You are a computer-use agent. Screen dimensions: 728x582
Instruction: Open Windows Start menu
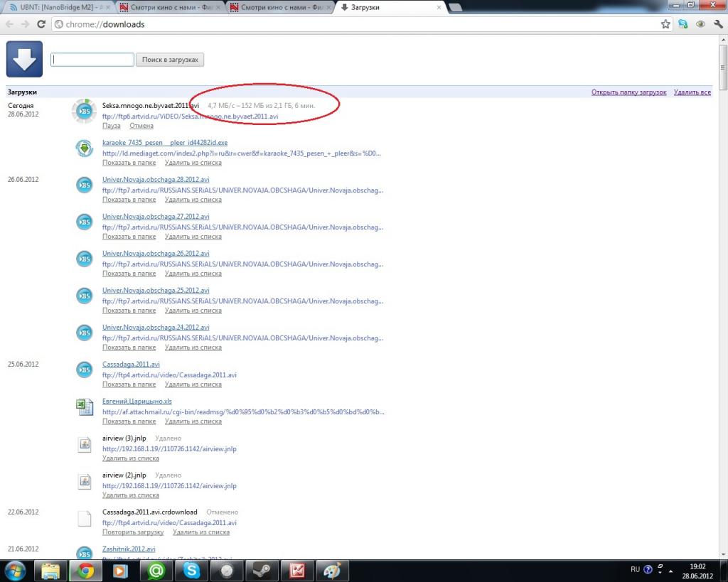pyautogui.click(x=16, y=571)
